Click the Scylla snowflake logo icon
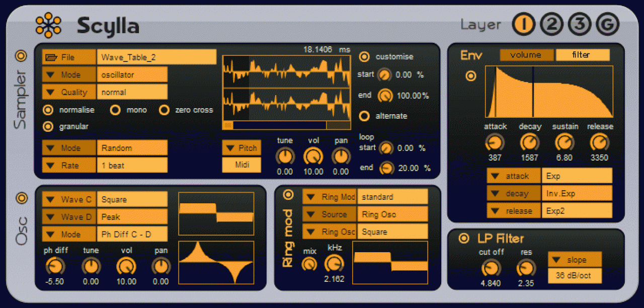Image resolution: width=644 pixels, height=308 pixels. [x=48, y=26]
